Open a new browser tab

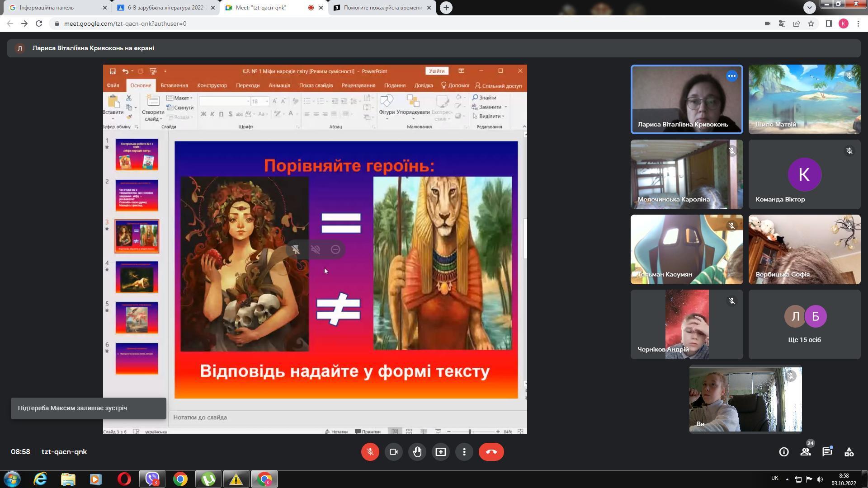[x=446, y=8]
